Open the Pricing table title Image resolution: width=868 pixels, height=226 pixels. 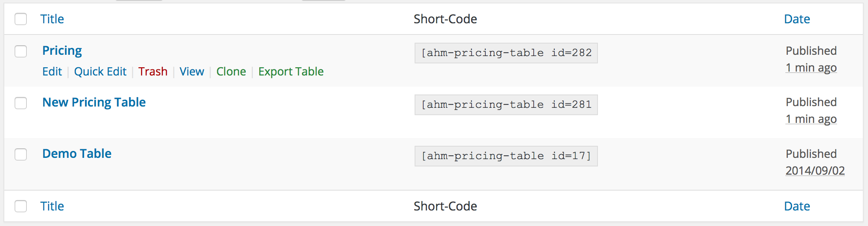pyautogui.click(x=62, y=51)
